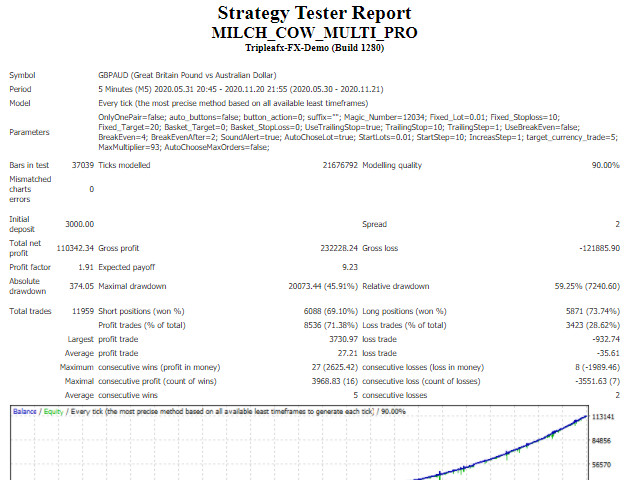Click the Tripleafx-FX-Demo (Build 1280) line
The height and width of the screenshot is (480, 640).
pos(314,48)
